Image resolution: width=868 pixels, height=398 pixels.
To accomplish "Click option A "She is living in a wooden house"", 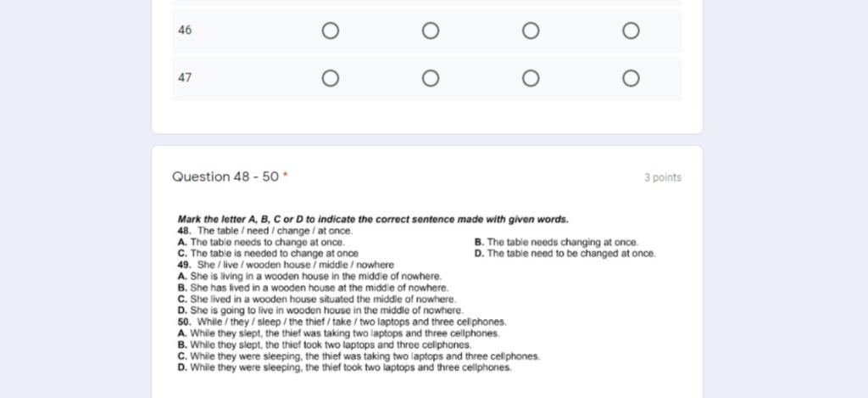I will click(x=310, y=276).
